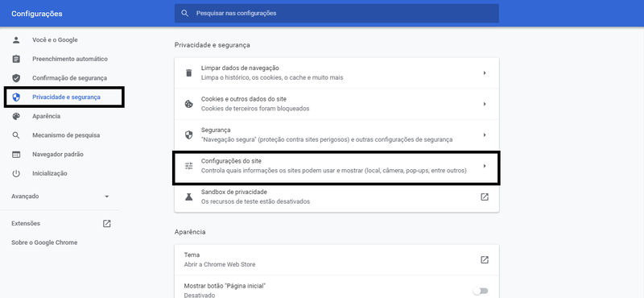This screenshot has height=298, width=644.
Task: Click the trash can icon for Limpar dados de navegação
Action: pyautogui.click(x=188, y=72)
